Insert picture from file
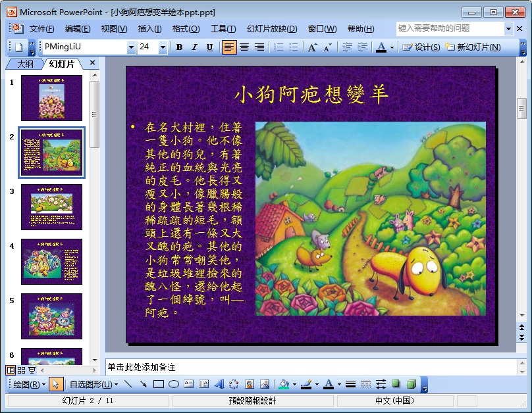 click(x=265, y=384)
